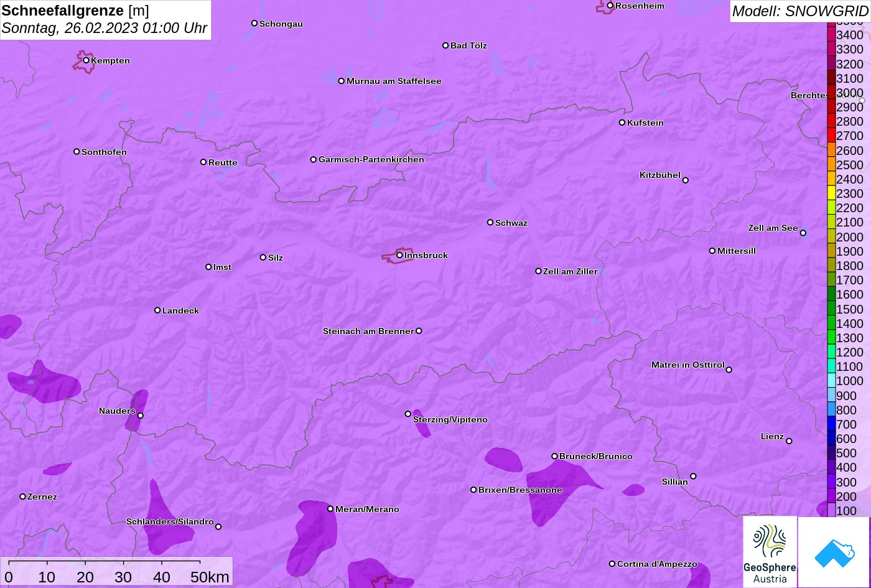Click the 50km scale bar label
871x588 pixels.
[210, 577]
